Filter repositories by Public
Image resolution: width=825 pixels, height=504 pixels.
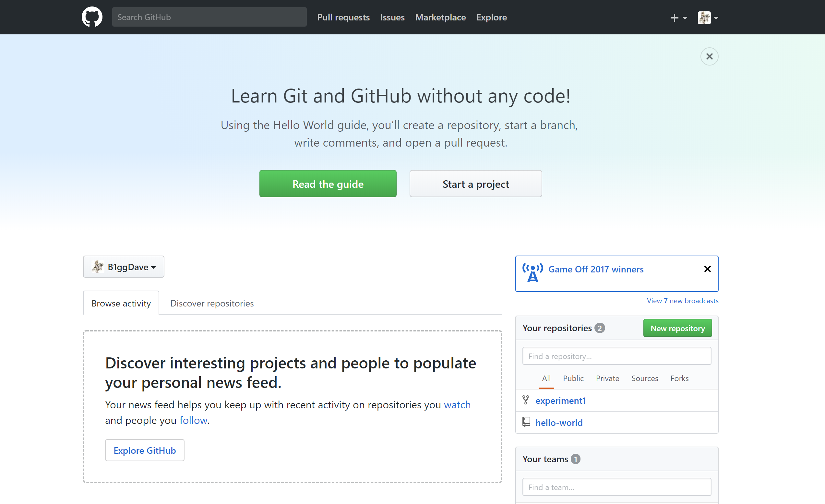[573, 378]
